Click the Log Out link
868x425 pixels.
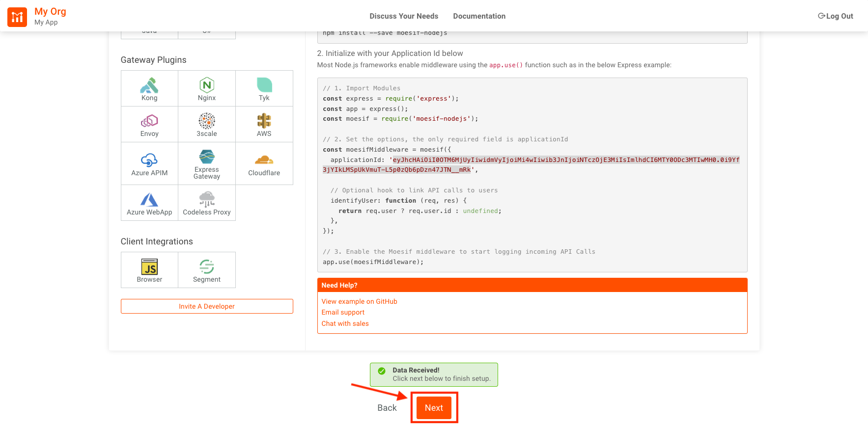point(835,16)
